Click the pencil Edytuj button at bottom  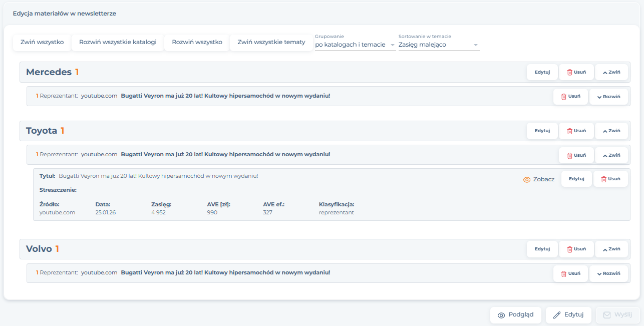pos(568,315)
